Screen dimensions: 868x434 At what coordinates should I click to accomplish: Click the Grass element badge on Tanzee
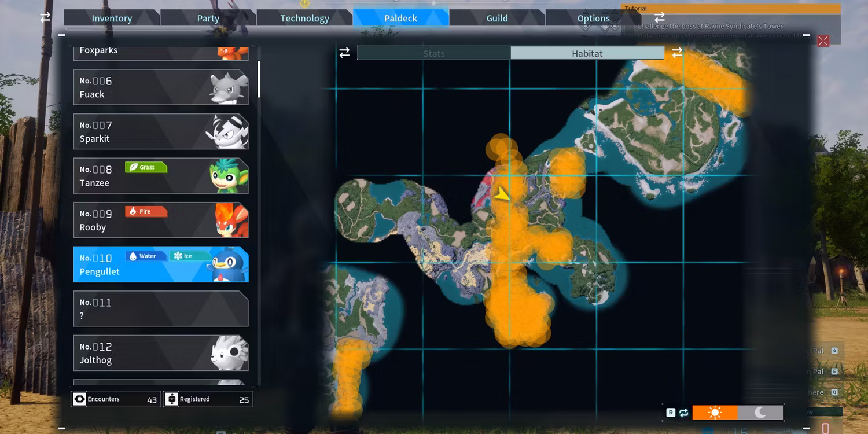[x=146, y=167]
